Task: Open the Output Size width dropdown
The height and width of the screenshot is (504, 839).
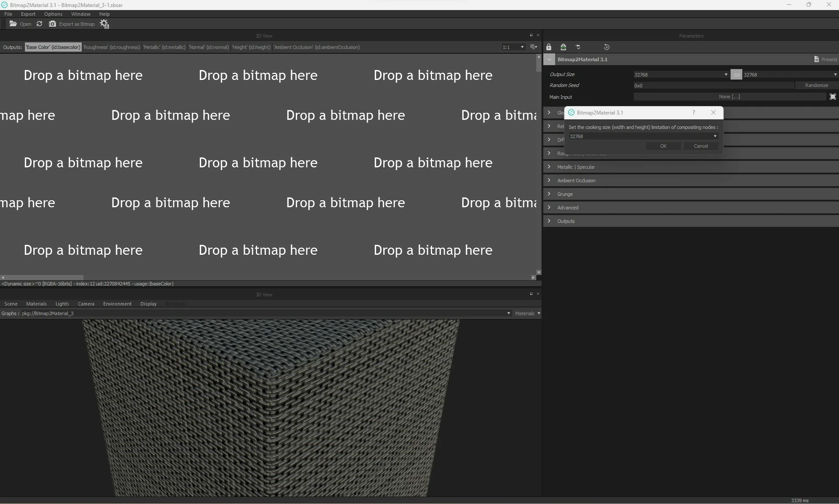Action: (x=681, y=74)
